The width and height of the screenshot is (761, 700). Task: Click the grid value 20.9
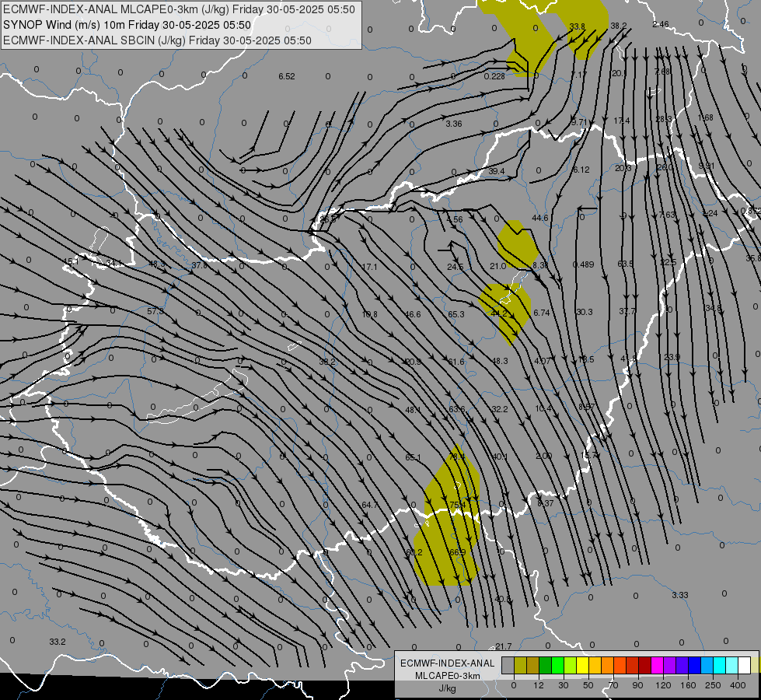pos(413,362)
